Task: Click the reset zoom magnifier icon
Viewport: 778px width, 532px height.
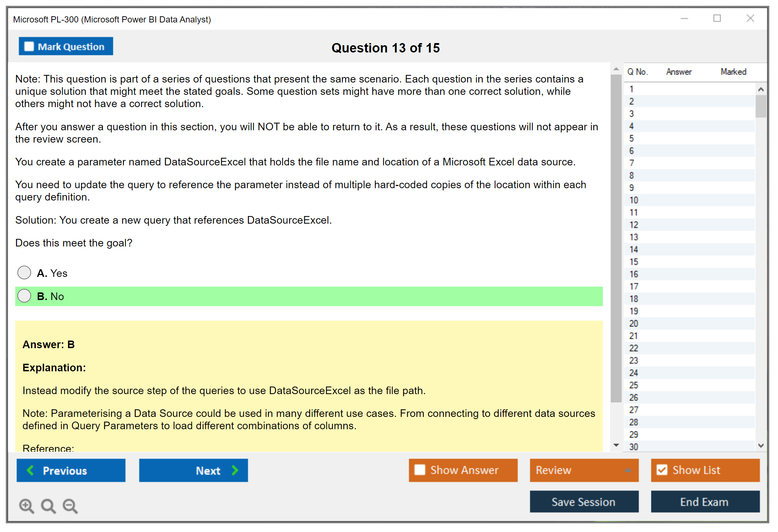Action: tap(48, 506)
